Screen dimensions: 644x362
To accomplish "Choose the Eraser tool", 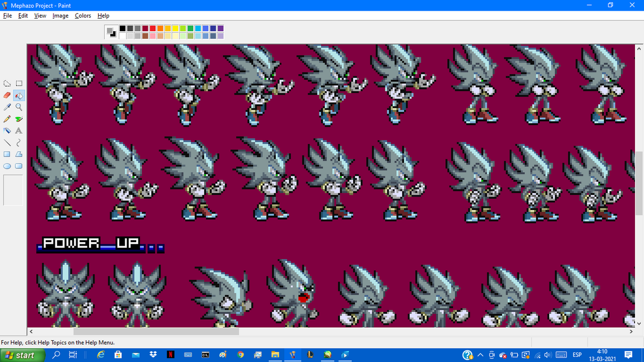I will [7, 95].
